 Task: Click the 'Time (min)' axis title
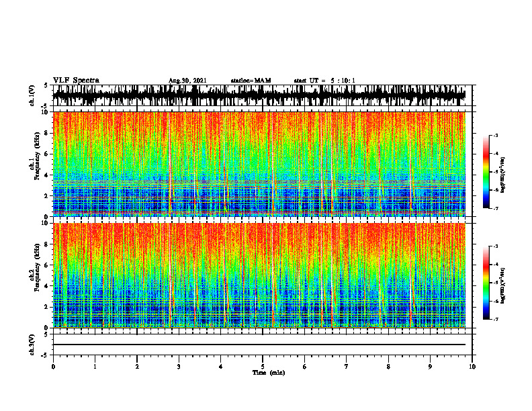(269, 373)
